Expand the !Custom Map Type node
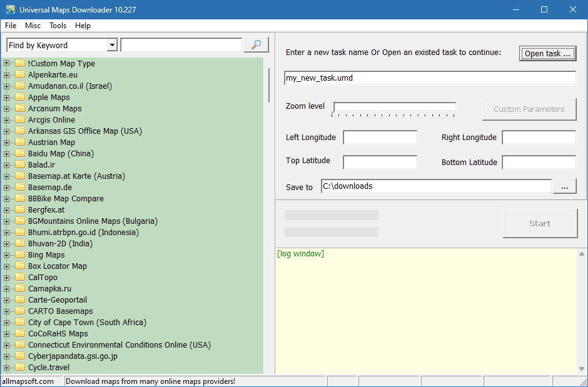Screen dimensions: 588x387 (7, 64)
